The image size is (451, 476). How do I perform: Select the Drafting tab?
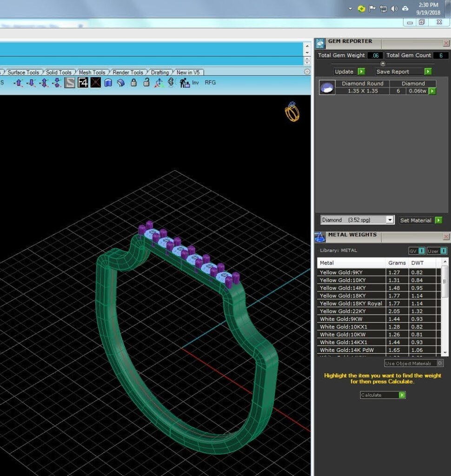pyautogui.click(x=160, y=72)
